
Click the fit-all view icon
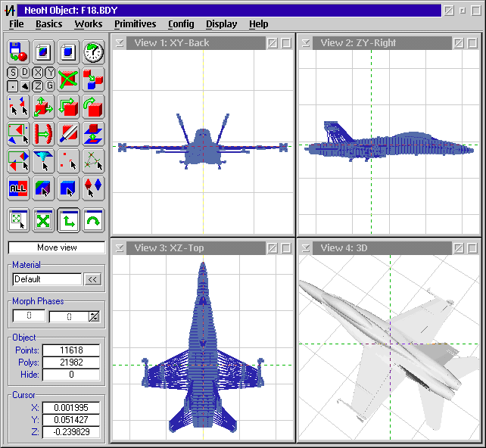point(43,220)
